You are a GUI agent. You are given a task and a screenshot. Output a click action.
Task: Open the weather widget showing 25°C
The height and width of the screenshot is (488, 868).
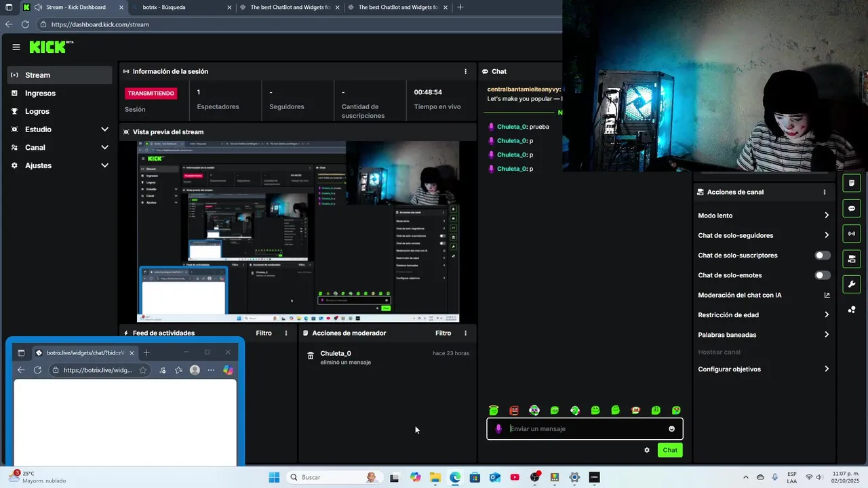tap(39, 477)
